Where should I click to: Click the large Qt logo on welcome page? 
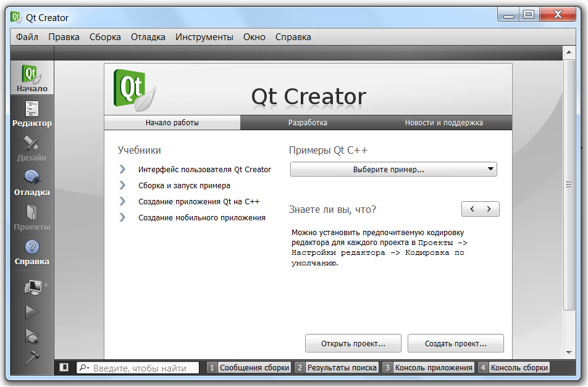135,90
